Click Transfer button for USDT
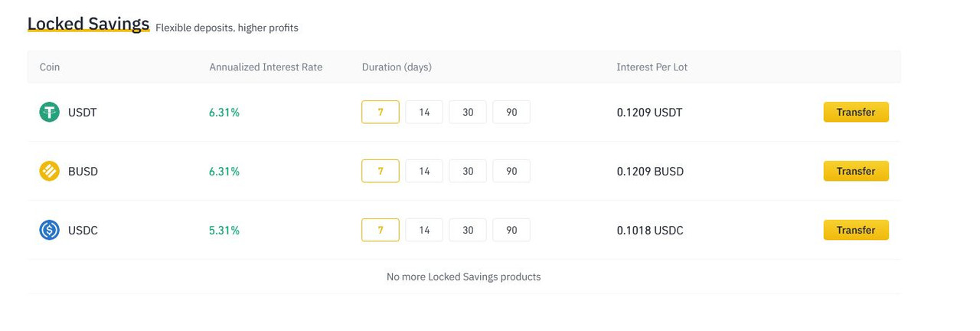 (856, 113)
